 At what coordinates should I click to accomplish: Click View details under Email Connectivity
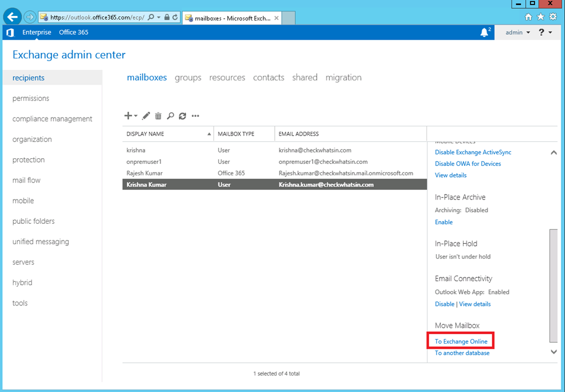[x=475, y=304]
